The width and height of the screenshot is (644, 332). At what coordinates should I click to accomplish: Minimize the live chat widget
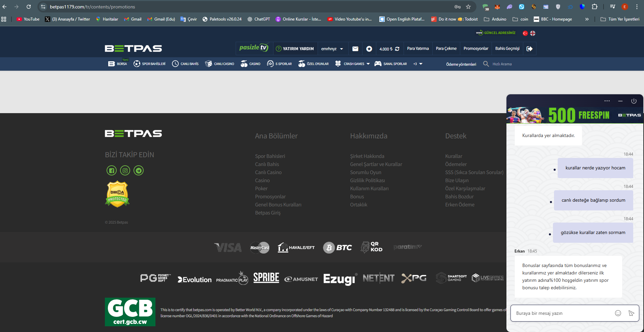point(620,101)
